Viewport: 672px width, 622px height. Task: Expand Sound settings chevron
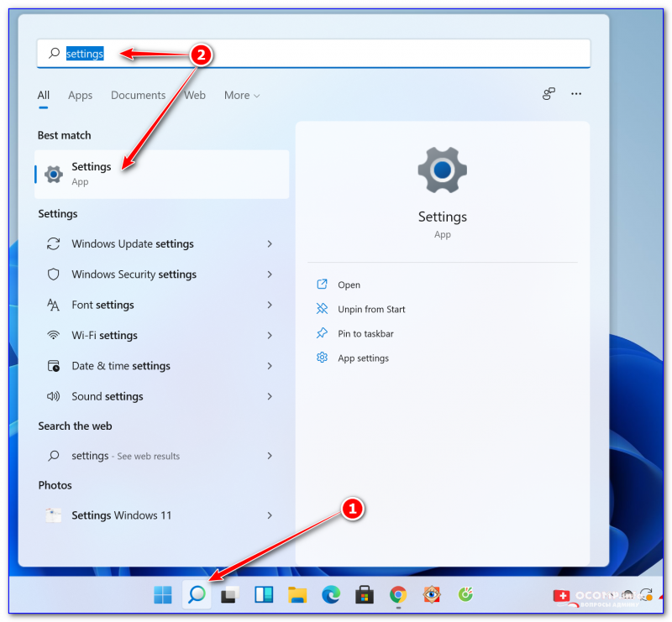(x=270, y=396)
